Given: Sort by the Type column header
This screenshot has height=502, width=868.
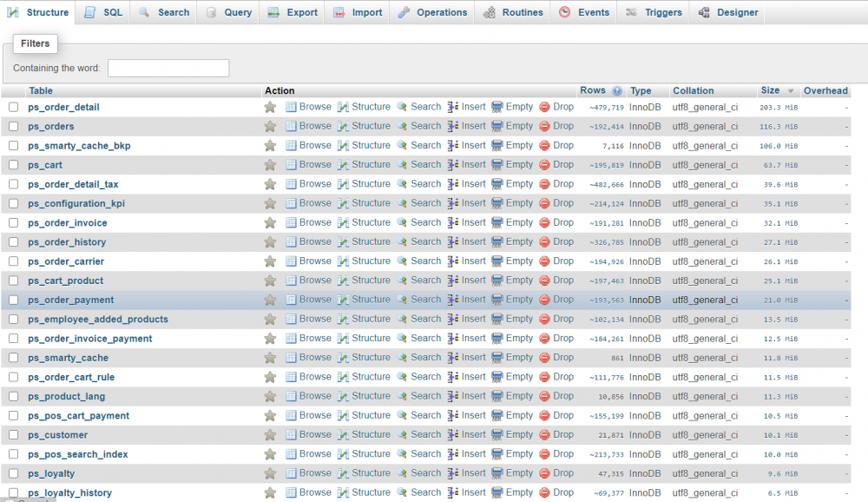Looking at the screenshot, I should (x=641, y=90).
